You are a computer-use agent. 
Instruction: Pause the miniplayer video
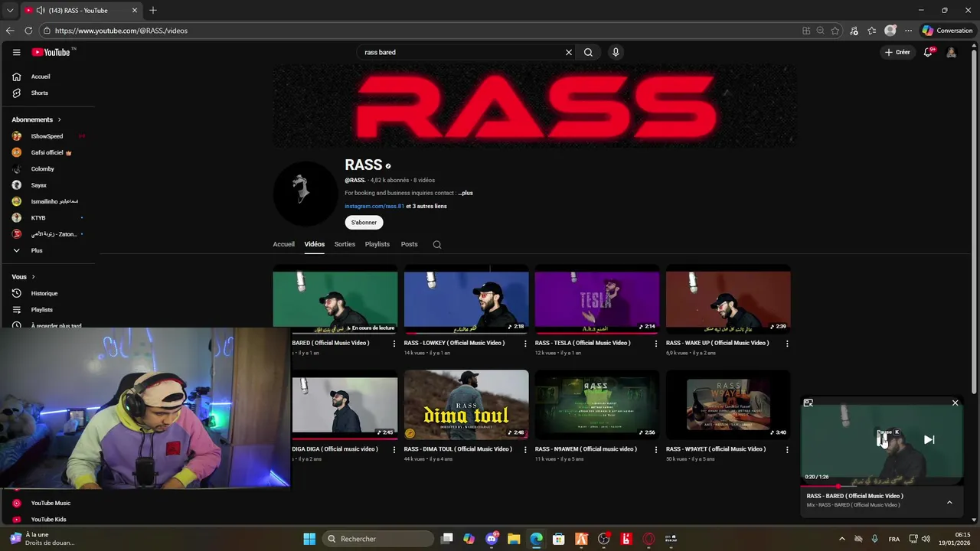(x=882, y=439)
